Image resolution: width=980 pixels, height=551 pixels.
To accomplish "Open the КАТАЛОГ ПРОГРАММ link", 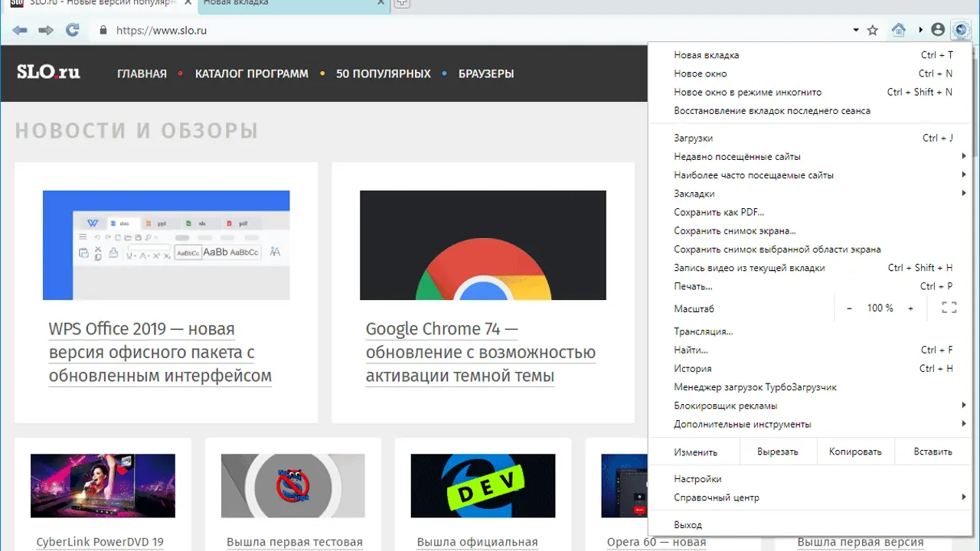I will click(251, 74).
